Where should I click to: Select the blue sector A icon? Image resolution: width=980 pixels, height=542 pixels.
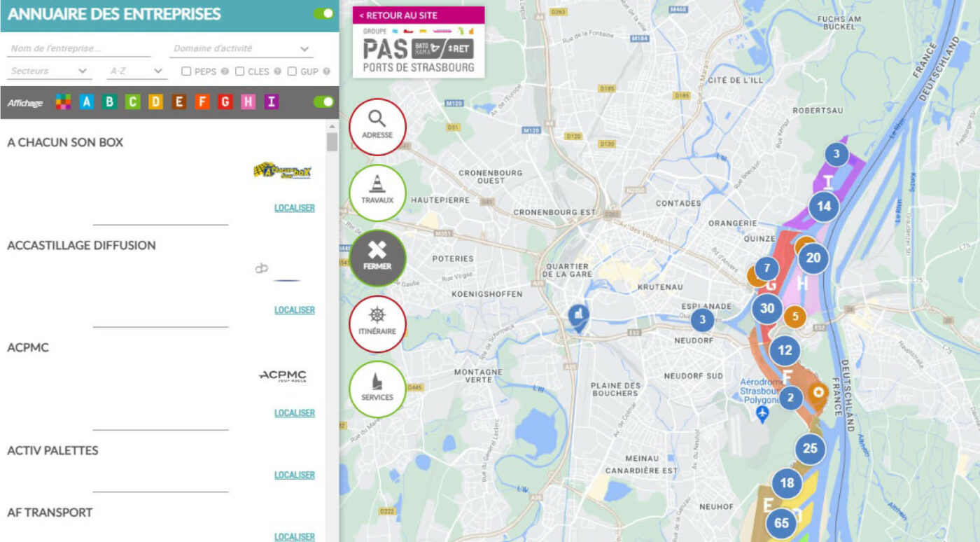coord(85,102)
